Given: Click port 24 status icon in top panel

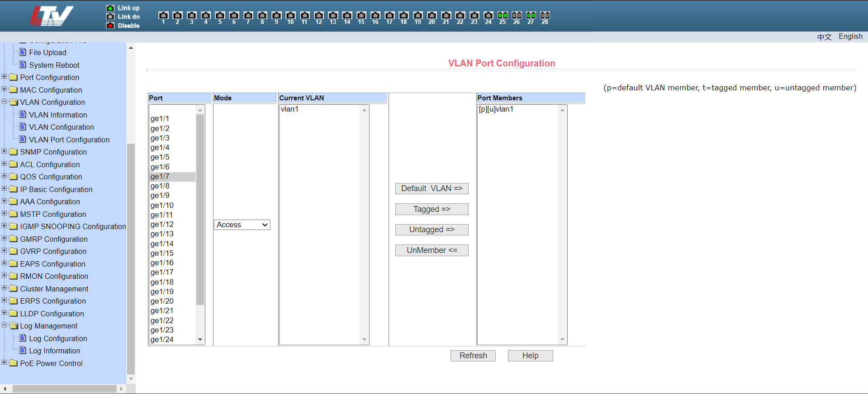Looking at the screenshot, I should coord(489,15).
